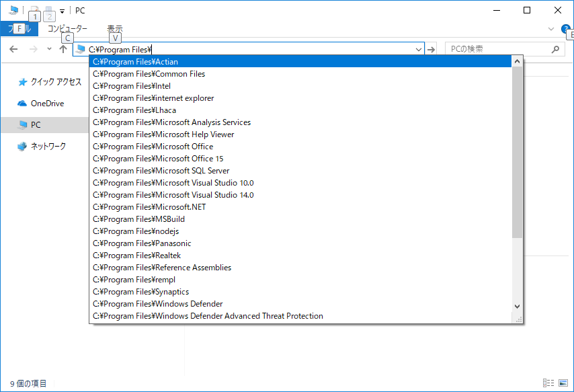Click the go-to arrow beside the address bar
574x392 pixels.
[x=432, y=50]
